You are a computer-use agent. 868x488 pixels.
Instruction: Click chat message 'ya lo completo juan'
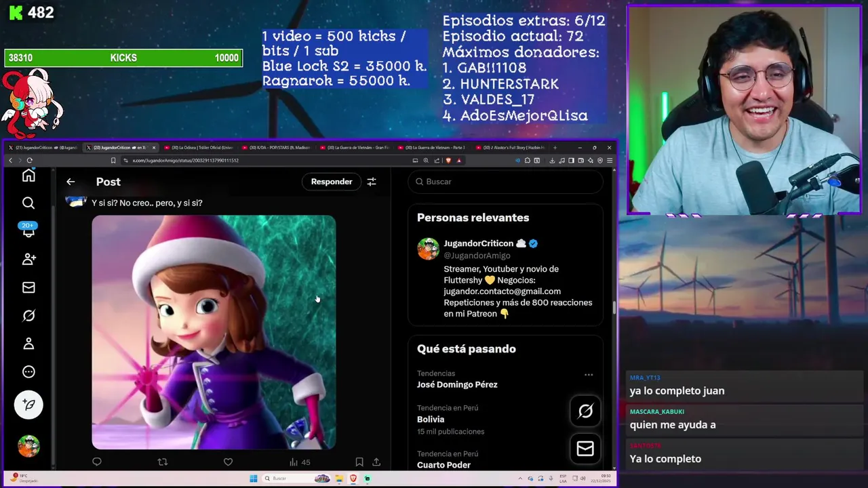coord(677,391)
